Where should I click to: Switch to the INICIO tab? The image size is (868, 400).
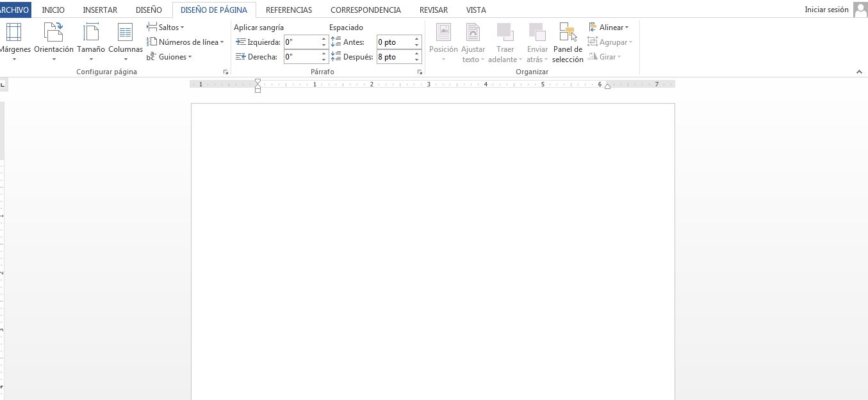coord(53,10)
